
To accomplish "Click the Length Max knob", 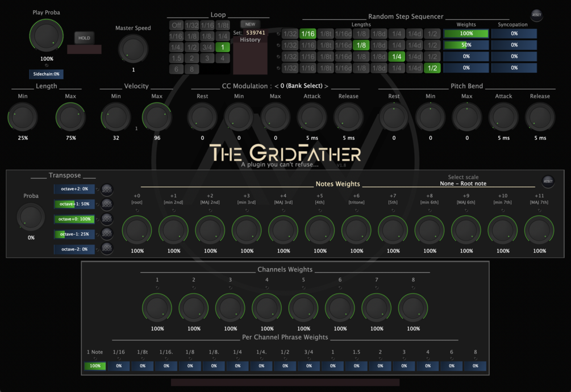I will coord(70,117).
